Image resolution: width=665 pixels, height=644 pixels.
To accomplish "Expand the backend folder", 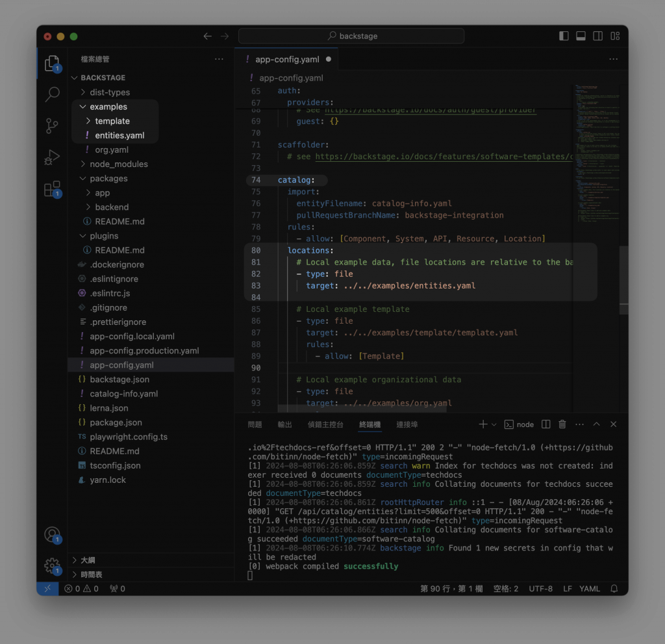I will (x=150, y=207).
